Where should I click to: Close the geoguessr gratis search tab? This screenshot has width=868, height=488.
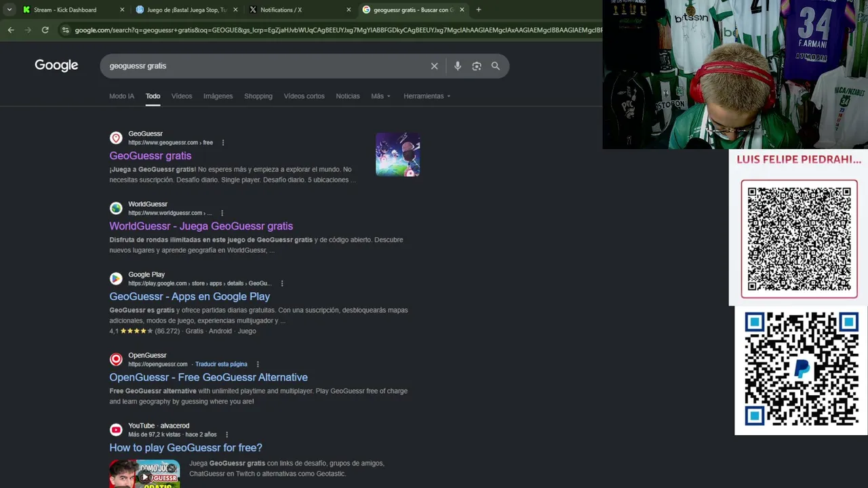[462, 9]
